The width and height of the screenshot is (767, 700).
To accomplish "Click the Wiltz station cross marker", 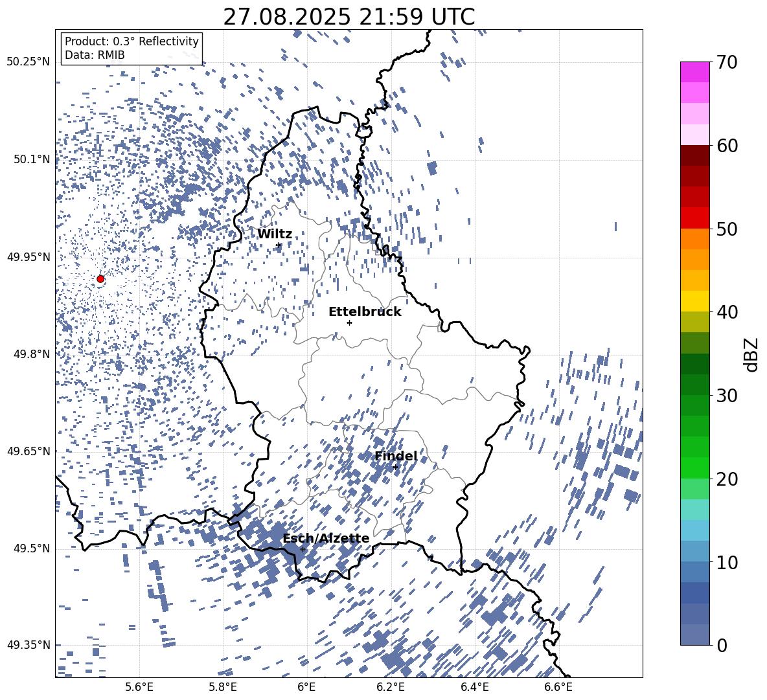I will [279, 245].
